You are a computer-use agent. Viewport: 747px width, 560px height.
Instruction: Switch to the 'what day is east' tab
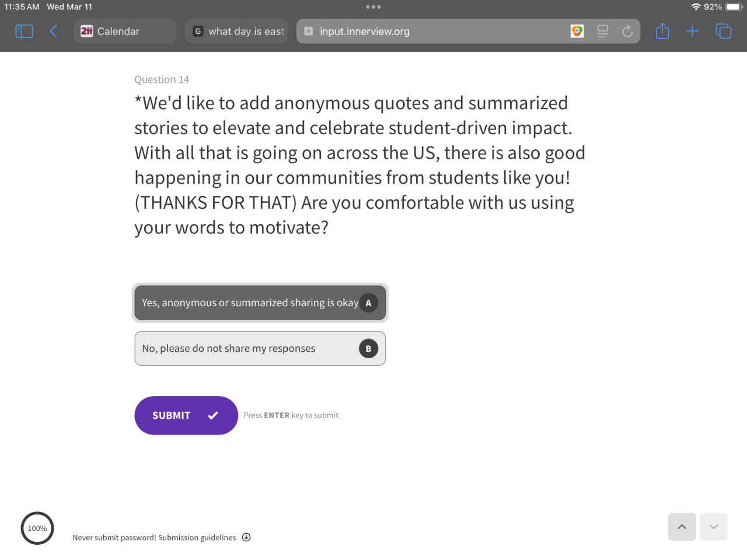click(237, 32)
